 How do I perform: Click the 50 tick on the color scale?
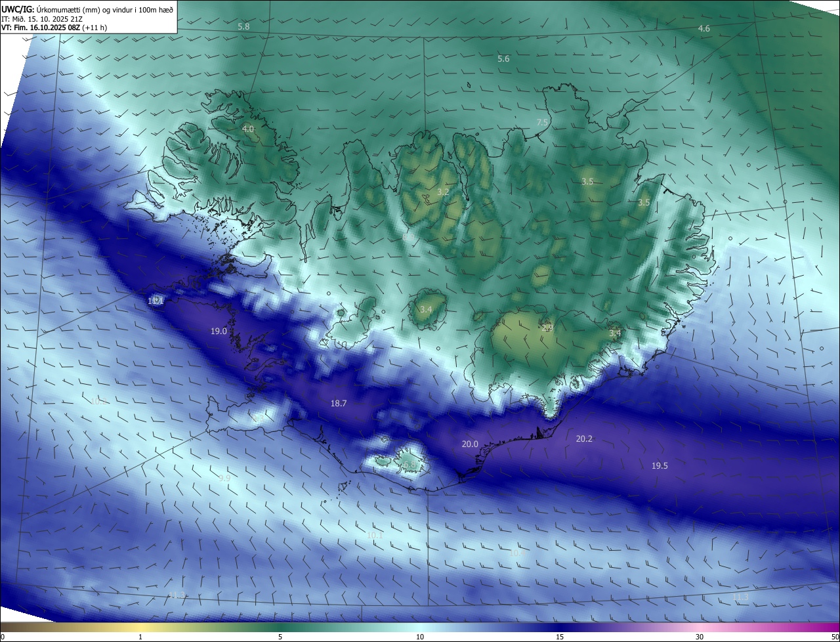click(835, 637)
